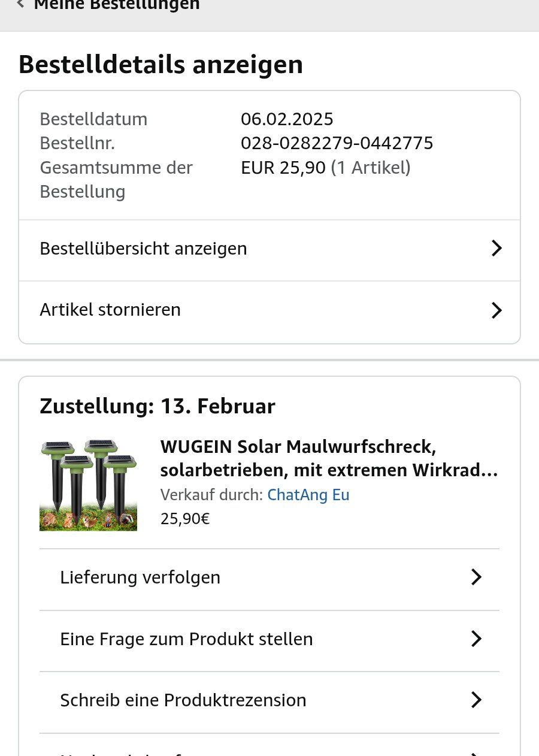
Task: Tap the chevron next to Schreib eine Produktrezension
Action: [x=476, y=700]
